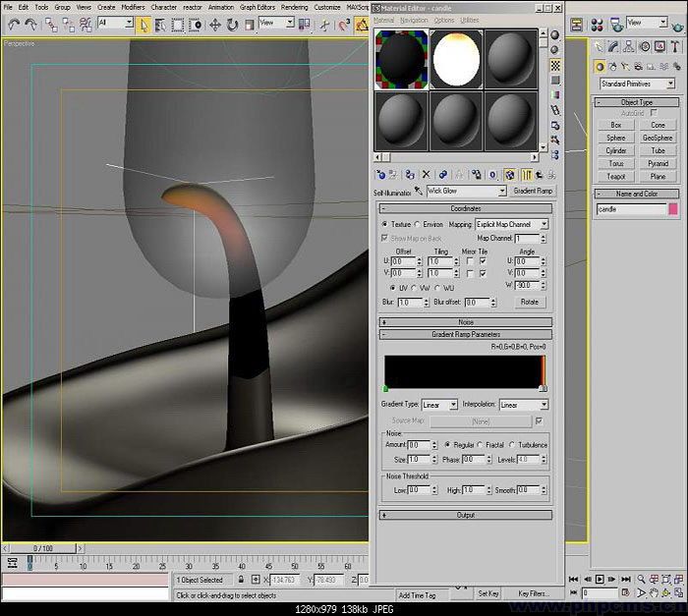Viewport: 688px width, 616px height.
Task: Select the WU coordinate radio button
Action: [x=437, y=288]
